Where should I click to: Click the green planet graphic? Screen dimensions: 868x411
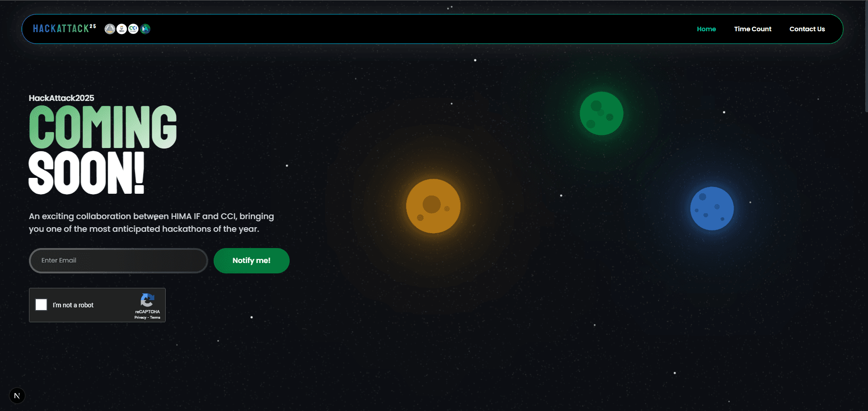coord(601,113)
